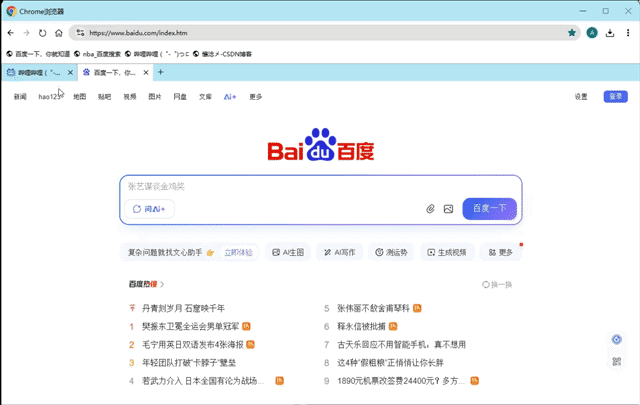The height and width of the screenshot is (405, 640).
Task: Click the Baidu logo
Action: (321, 145)
